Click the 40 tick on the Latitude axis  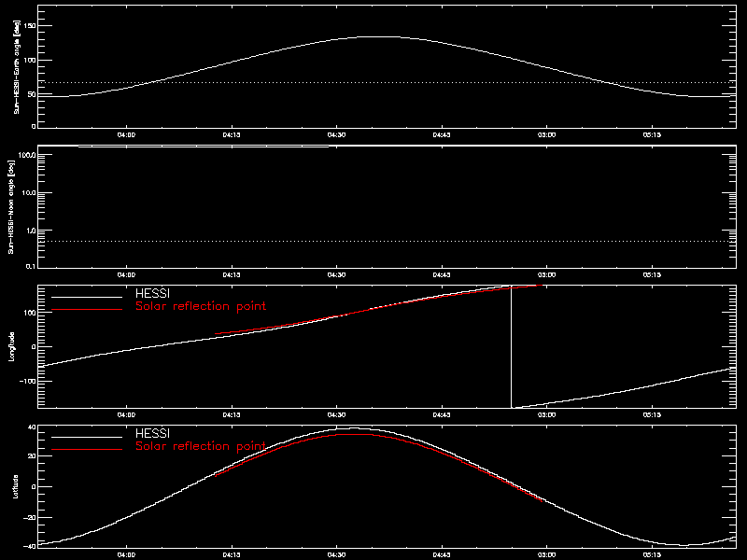point(32,427)
